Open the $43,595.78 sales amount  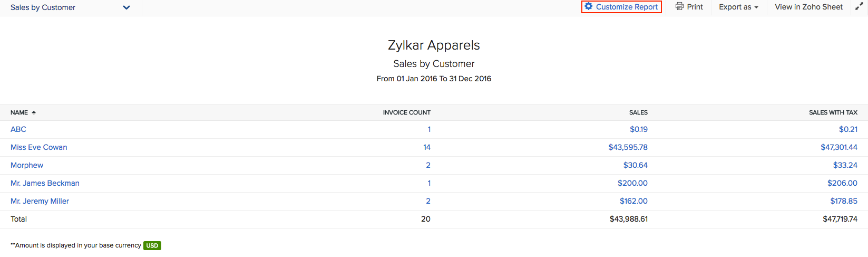click(x=628, y=147)
